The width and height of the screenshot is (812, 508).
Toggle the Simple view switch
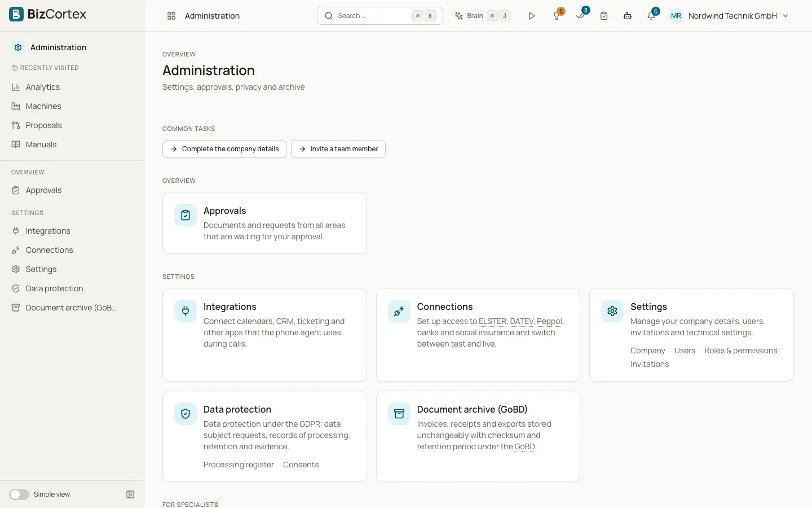click(19, 494)
